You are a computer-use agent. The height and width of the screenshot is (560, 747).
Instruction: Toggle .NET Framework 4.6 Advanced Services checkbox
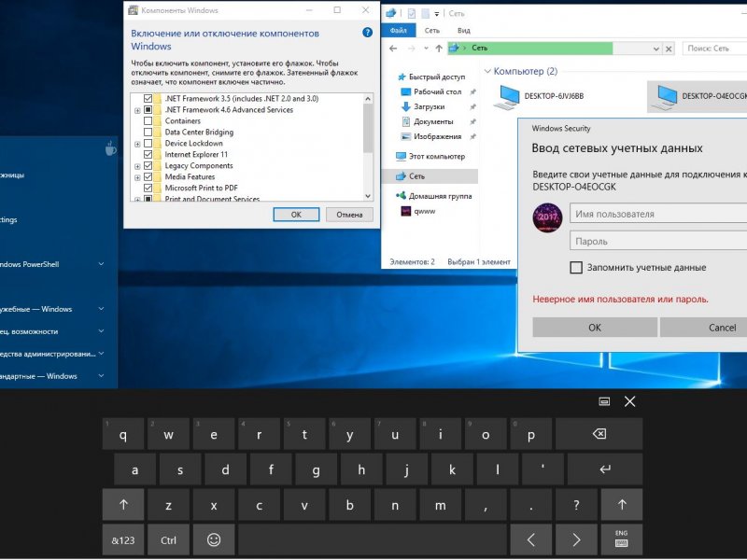148,109
